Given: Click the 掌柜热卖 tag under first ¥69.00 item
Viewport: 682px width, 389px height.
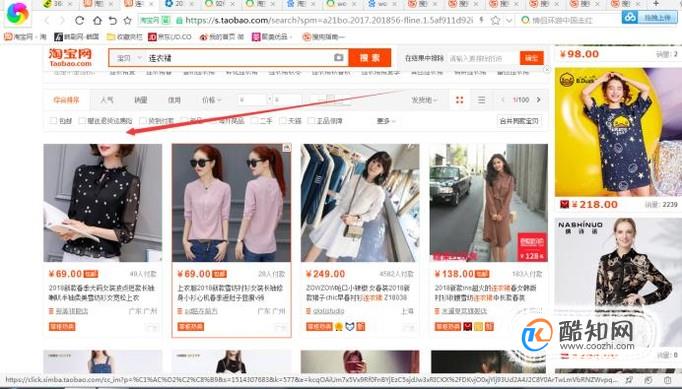Looking at the screenshot, I should coord(62,326).
